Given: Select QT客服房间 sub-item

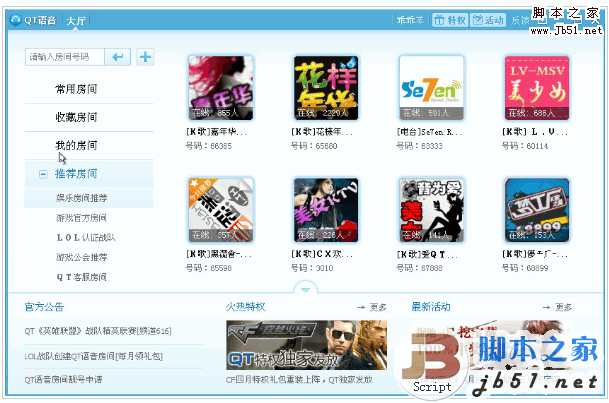Looking at the screenshot, I should [x=81, y=277].
